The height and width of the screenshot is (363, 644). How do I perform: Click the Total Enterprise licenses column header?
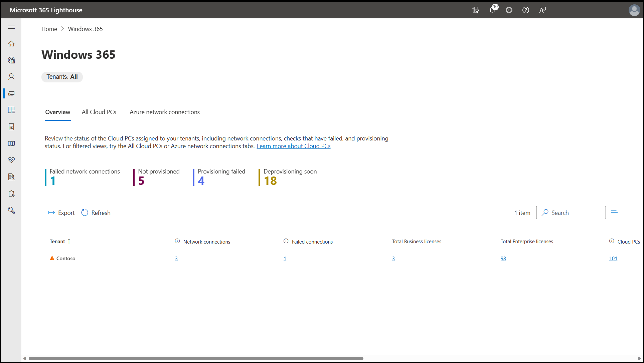tap(527, 242)
